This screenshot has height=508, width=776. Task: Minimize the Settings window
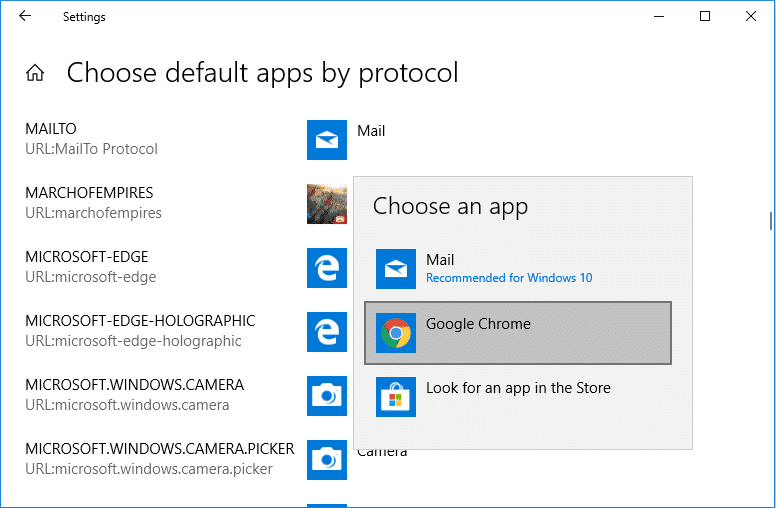(x=659, y=16)
